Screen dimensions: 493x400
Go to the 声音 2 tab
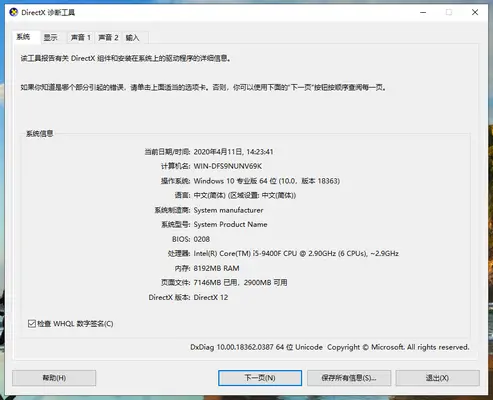108,38
